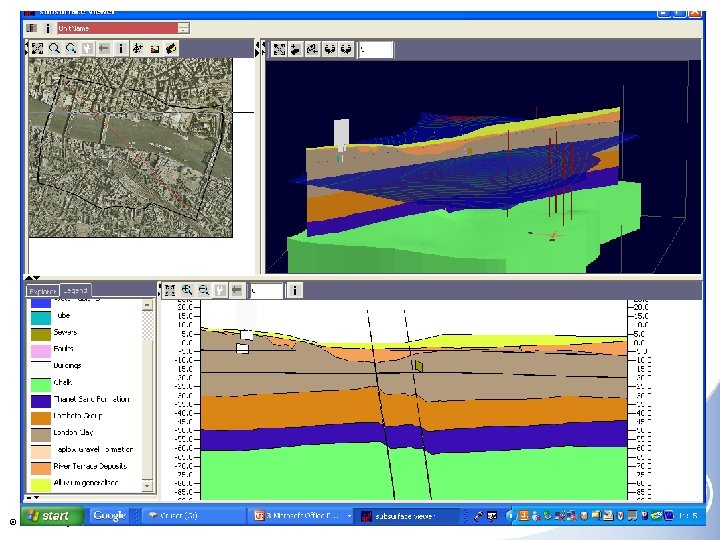This screenshot has height=540, width=720.
Task: Open the Microsoft Office taskbar button
Action: (301, 516)
